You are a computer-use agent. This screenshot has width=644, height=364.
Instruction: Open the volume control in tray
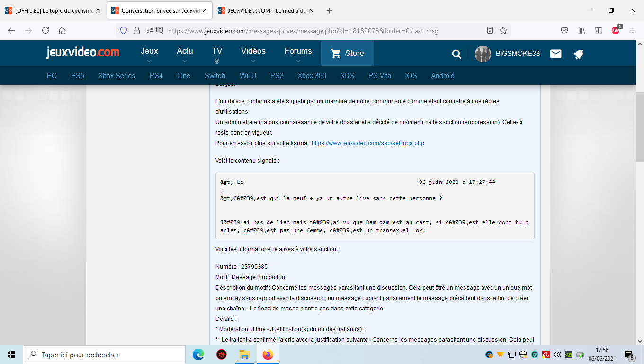pyautogui.click(x=557, y=355)
